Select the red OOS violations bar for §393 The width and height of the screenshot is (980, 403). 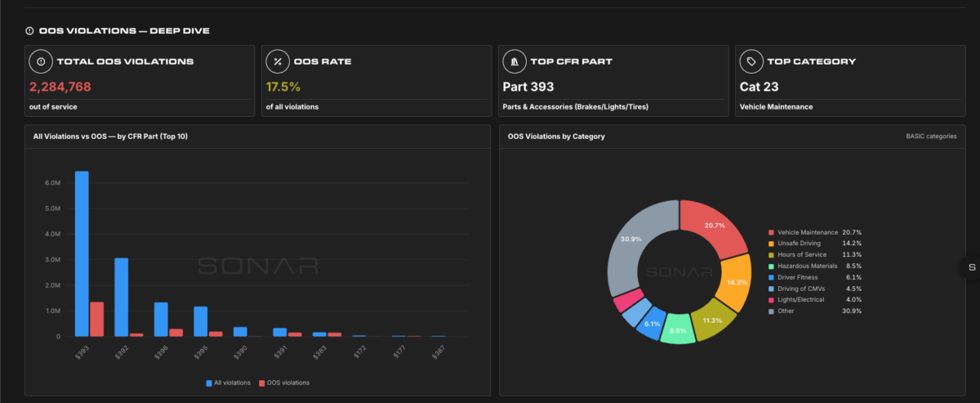coord(96,319)
